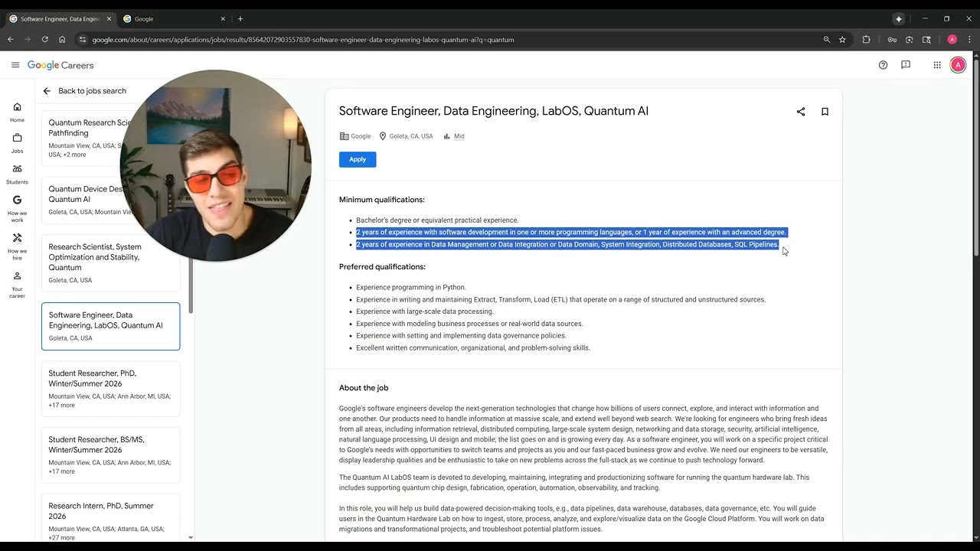Select the Software Engineer, Data Engineering tab
The width and height of the screenshot is (980, 551).
pos(60,18)
